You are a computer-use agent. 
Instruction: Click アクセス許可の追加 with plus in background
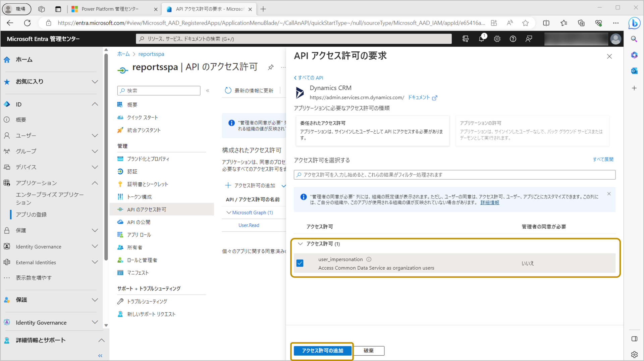(250, 185)
